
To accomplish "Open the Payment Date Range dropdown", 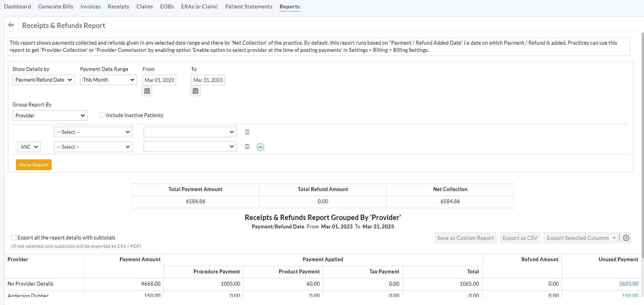I will 109,80.
